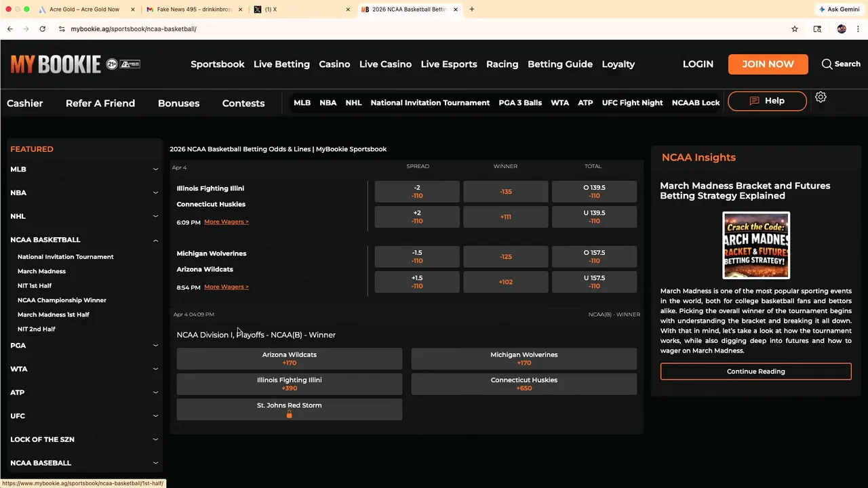Open the Casino menu item
This screenshot has width=868, height=488.
coord(334,64)
